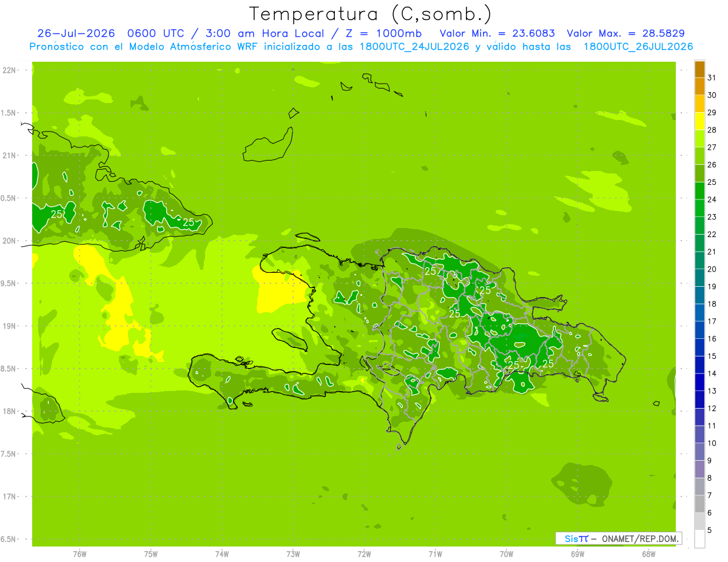Click the '0.5N' latitude axis label
728x562 pixels.
tap(9, 198)
